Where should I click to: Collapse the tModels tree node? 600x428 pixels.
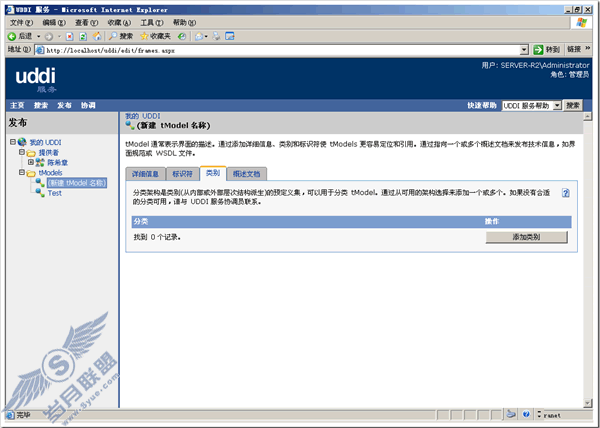point(22,173)
